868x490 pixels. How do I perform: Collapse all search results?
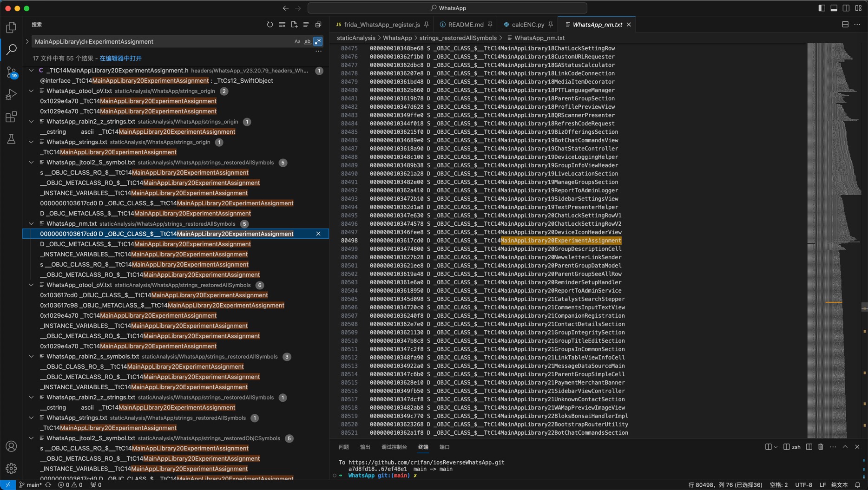[x=318, y=25]
